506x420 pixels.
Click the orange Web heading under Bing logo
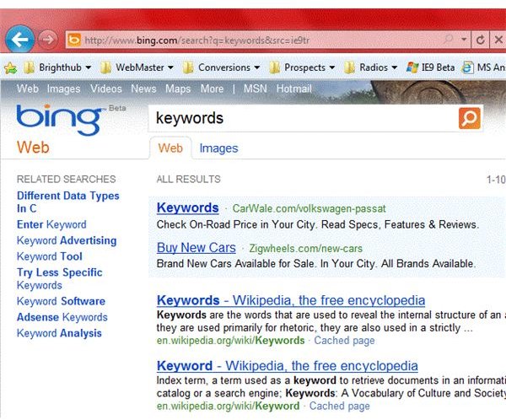pyautogui.click(x=33, y=148)
